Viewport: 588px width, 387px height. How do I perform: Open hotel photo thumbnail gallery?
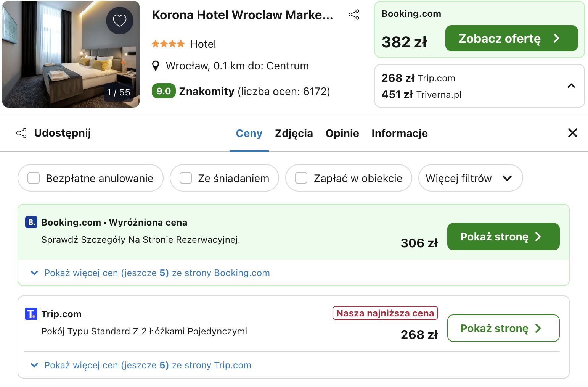point(71,54)
